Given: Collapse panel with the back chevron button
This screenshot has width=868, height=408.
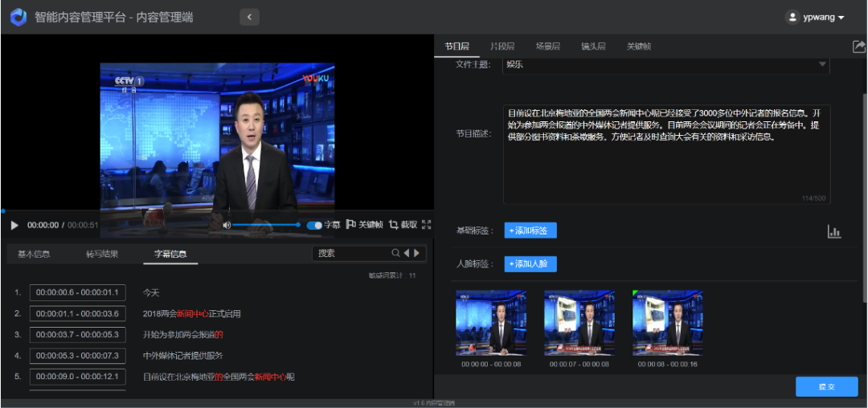Looking at the screenshot, I should (x=249, y=17).
